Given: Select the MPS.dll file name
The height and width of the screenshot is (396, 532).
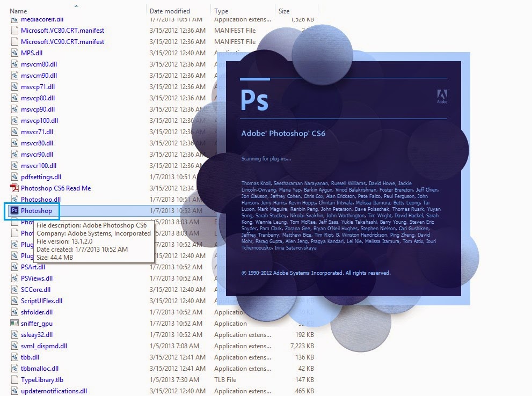Looking at the screenshot, I should pos(32,53).
